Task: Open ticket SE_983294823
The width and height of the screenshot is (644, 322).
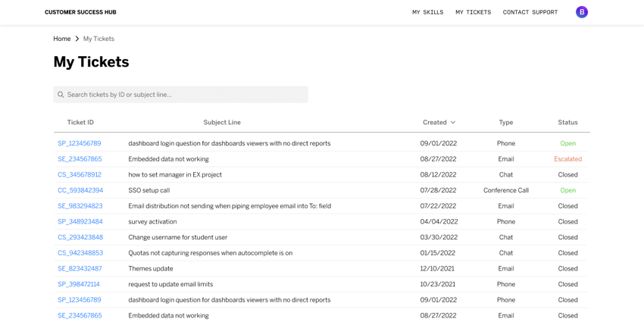Action: [80, 206]
